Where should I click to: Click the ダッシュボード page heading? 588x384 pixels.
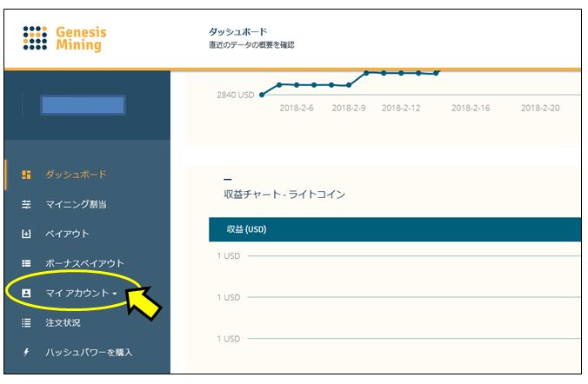[238, 32]
